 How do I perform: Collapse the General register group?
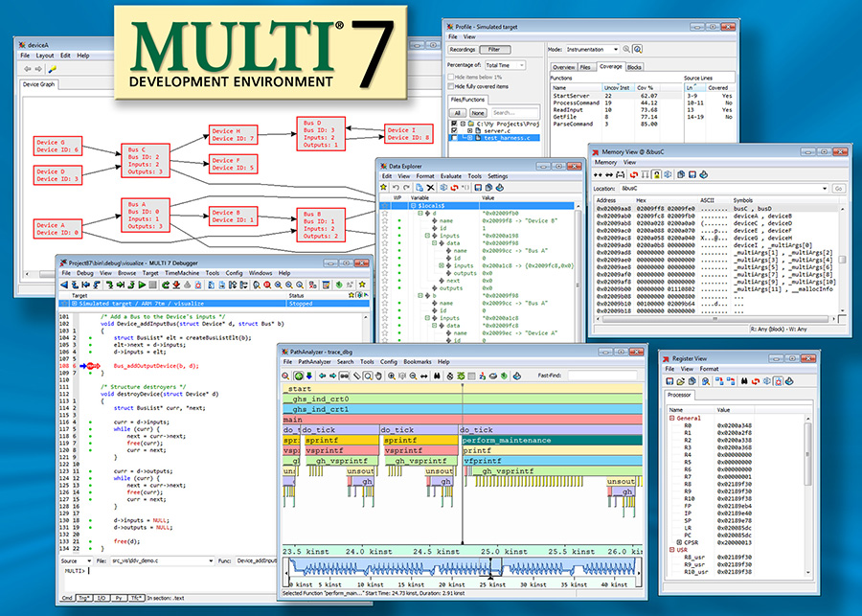[x=670, y=418]
